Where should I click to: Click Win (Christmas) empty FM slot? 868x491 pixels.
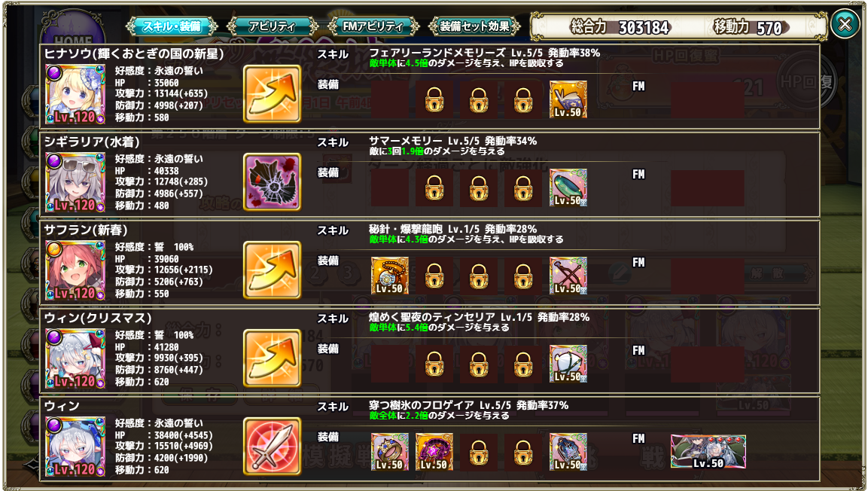(708, 364)
